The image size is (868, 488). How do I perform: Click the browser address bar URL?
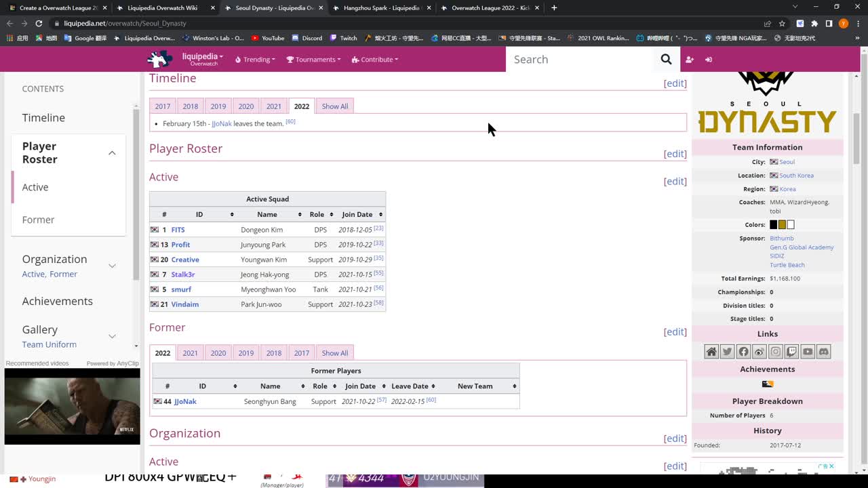[x=125, y=23]
